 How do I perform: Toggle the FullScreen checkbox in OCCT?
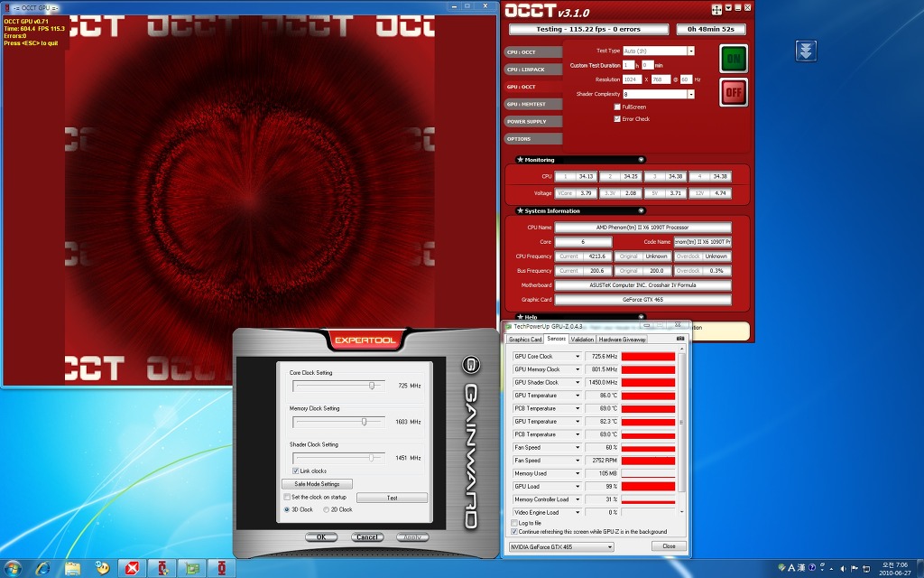click(x=617, y=107)
